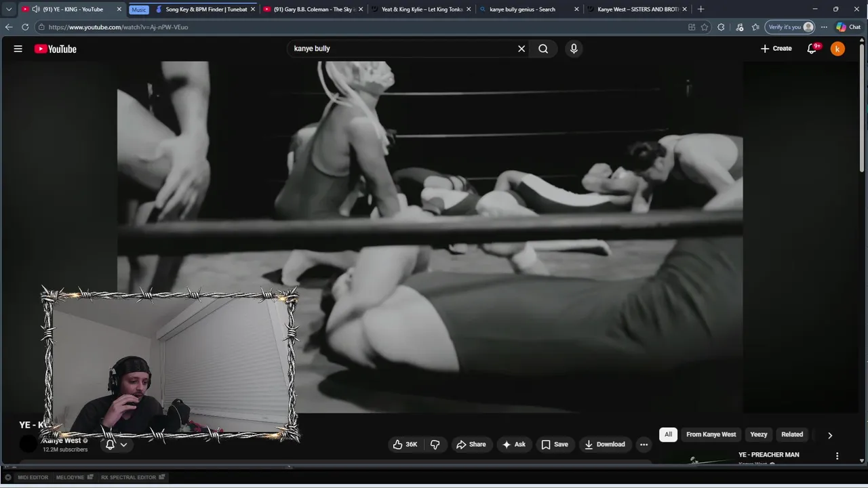Close the 'YE - KING' tab
The height and width of the screenshot is (488, 868).
tap(119, 9)
